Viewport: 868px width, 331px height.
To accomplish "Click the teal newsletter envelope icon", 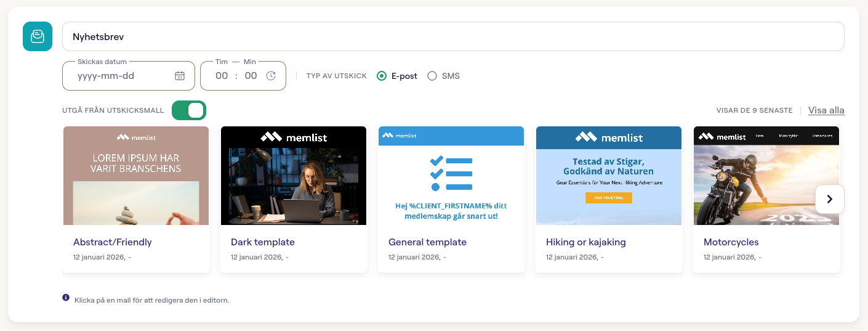I will click(38, 36).
